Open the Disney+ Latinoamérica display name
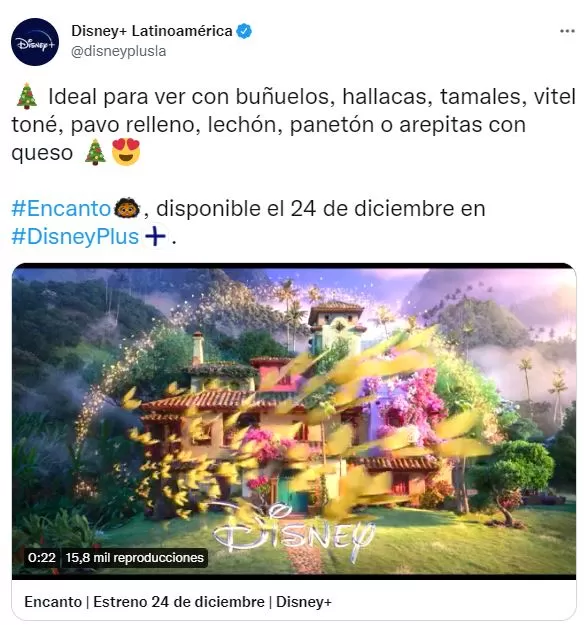This screenshot has width=584, height=625. [151, 31]
